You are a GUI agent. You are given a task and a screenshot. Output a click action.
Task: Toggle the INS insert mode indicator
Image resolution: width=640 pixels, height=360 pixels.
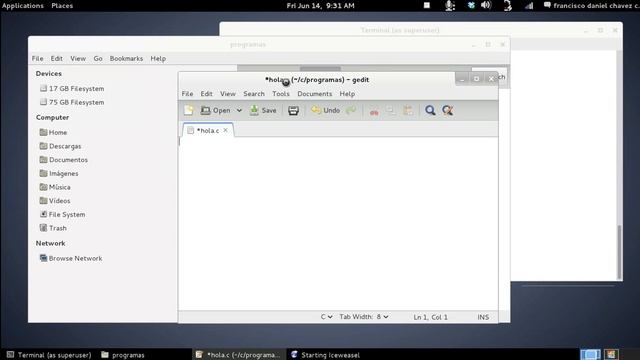pos(483,317)
